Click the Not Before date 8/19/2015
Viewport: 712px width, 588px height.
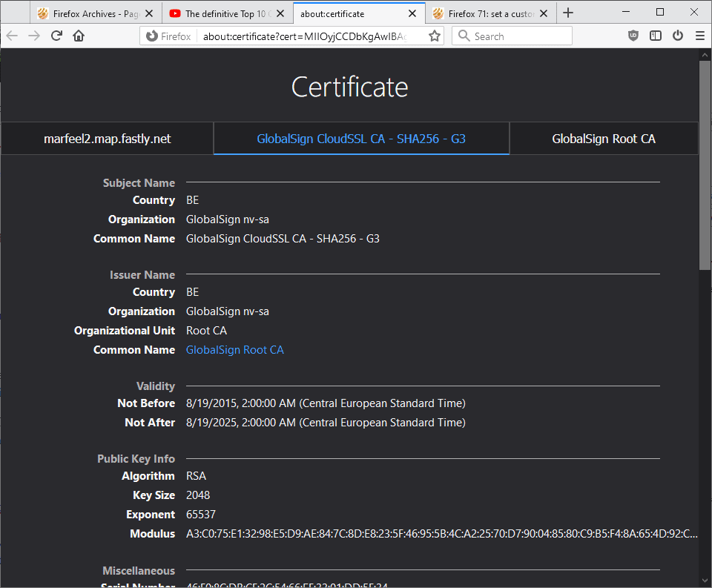click(326, 403)
